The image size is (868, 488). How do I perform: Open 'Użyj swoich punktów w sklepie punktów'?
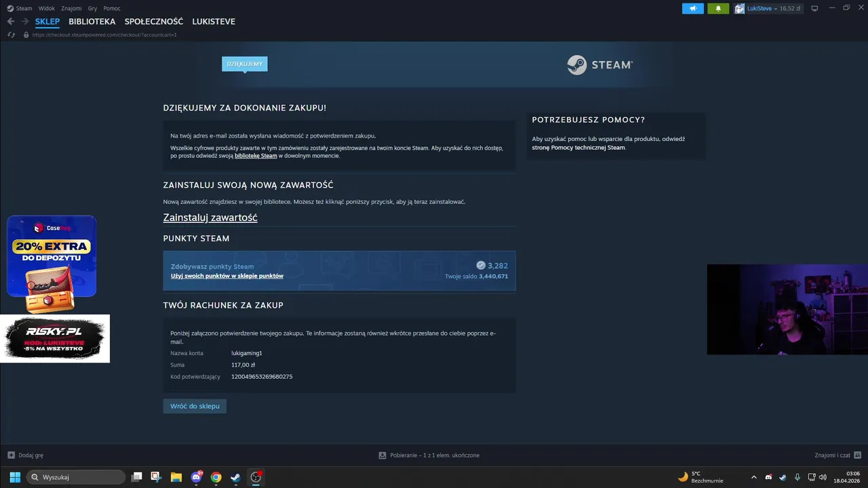click(227, 276)
